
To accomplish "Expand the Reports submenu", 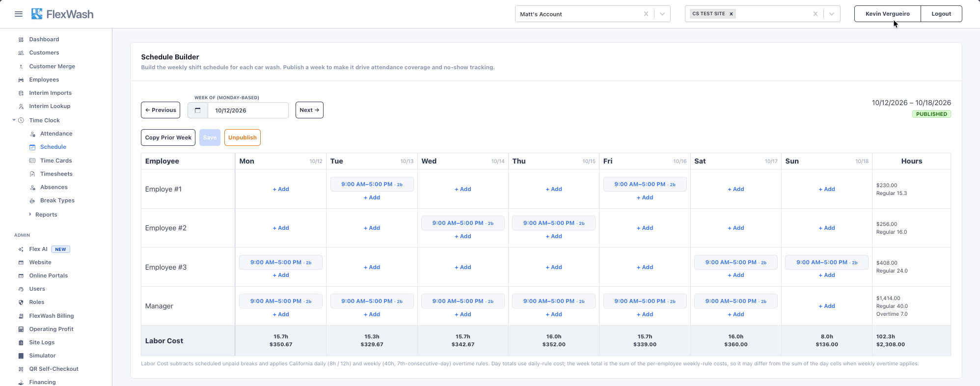I will (30, 215).
